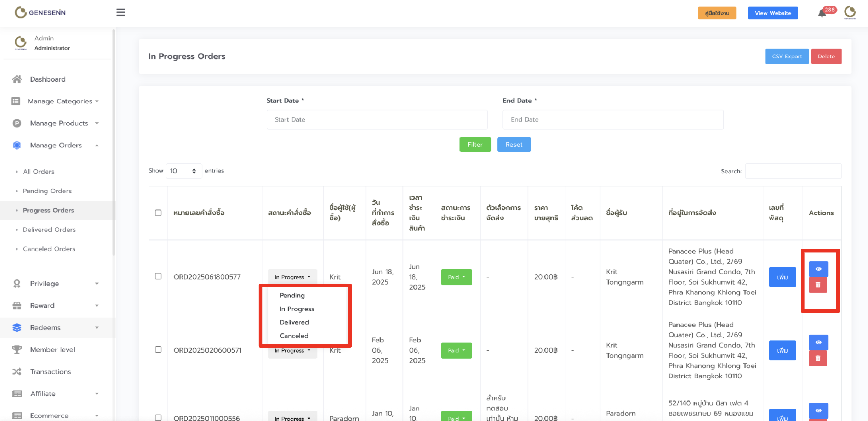The image size is (868, 421).
Task: Click the green Filter button
Action: coord(475,144)
